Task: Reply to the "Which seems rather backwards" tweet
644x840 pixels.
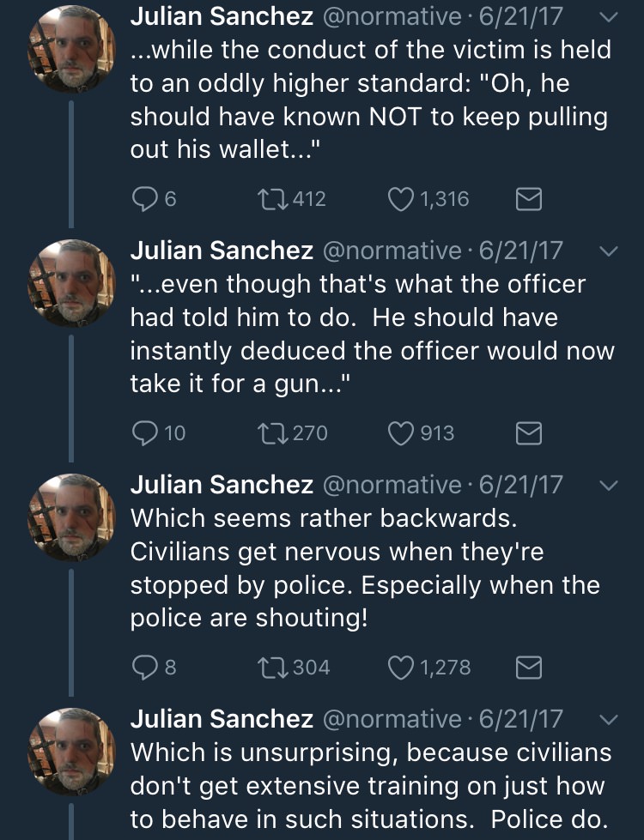Action: pos(143,668)
